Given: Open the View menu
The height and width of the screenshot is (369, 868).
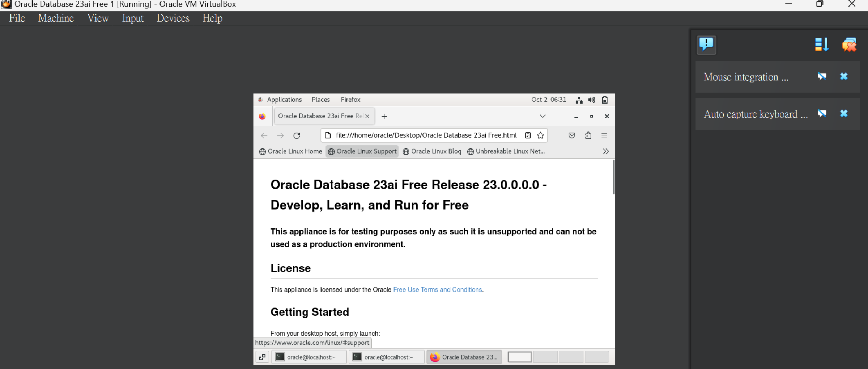Looking at the screenshot, I should click(98, 18).
